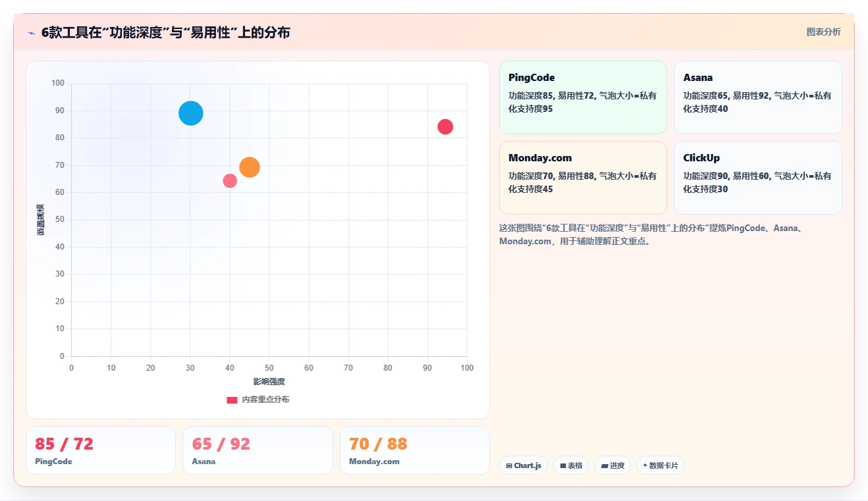
Task: Open the Asana info card
Action: pos(758,97)
